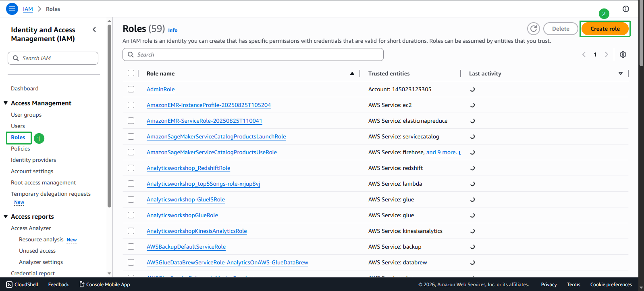Viewport: 644px width, 291px height.
Task: Go to the next page of roles
Action: 607,54
